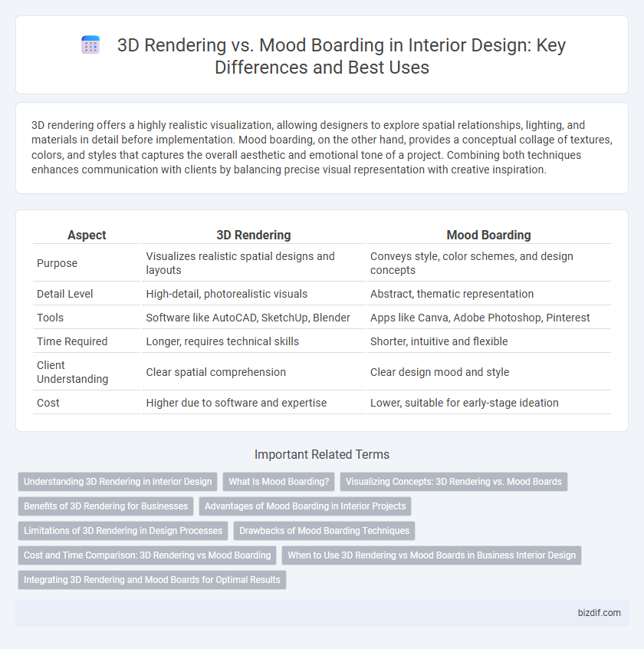This screenshot has height=649, width=644.
Task: Select the 'Mood Boarding' column header
Action: tap(488, 235)
